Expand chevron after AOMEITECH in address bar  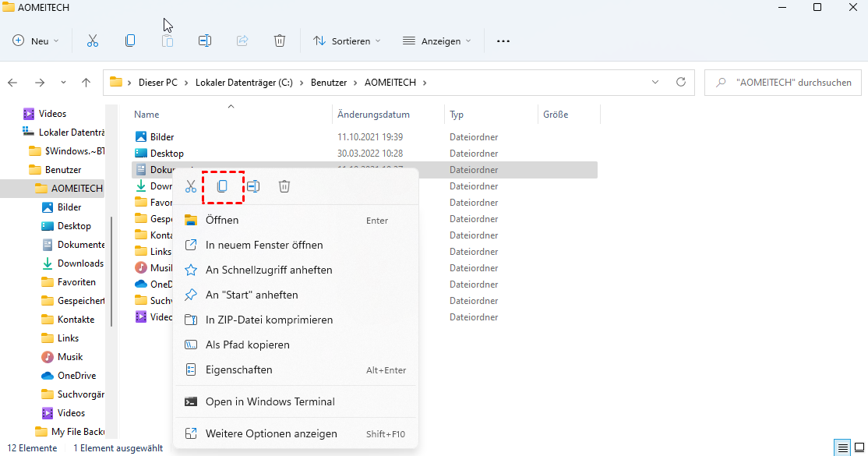[x=425, y=83]
